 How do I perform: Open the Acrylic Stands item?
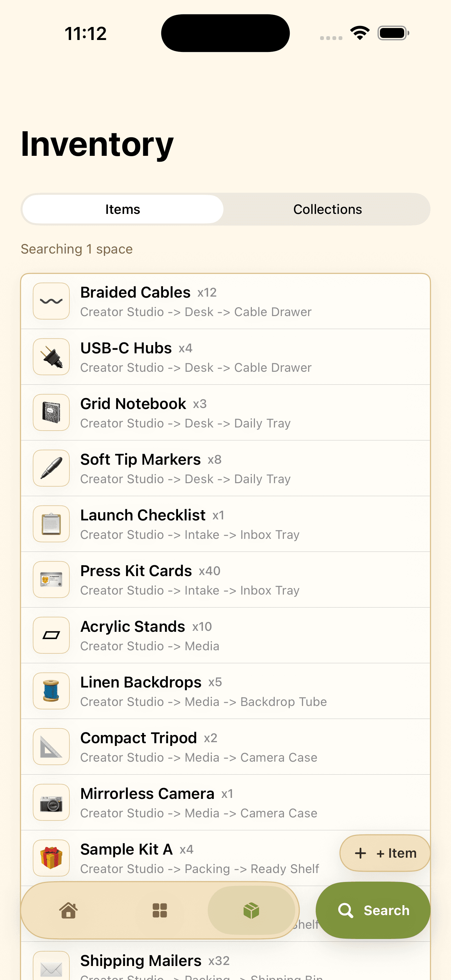point(225,635)
